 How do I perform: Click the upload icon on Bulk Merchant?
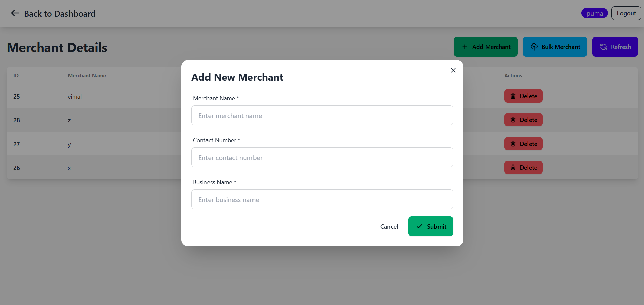534,47
